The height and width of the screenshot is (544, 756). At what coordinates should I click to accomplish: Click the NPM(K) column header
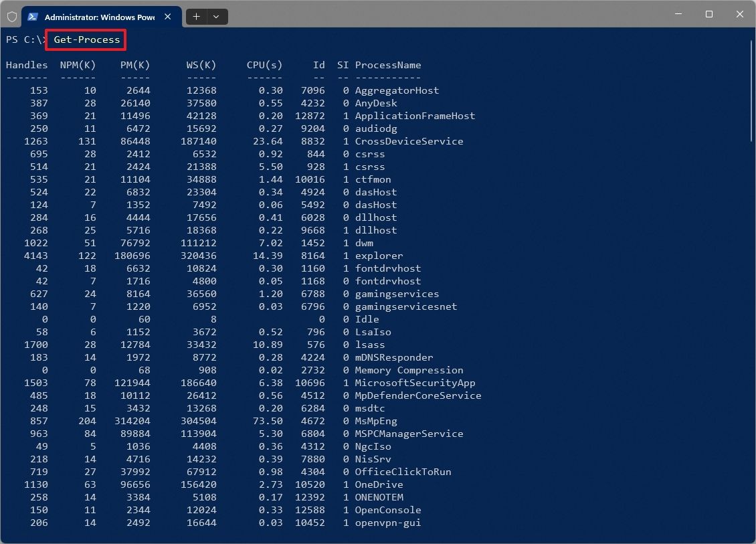point(78,65)
